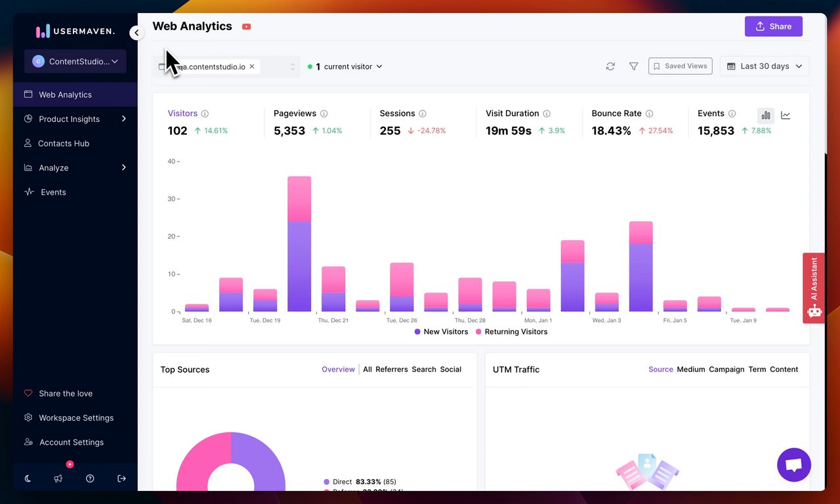Click the Share button
Image resolution: width=840 pixels, height=504 pixels.
[x=774, y=26]
